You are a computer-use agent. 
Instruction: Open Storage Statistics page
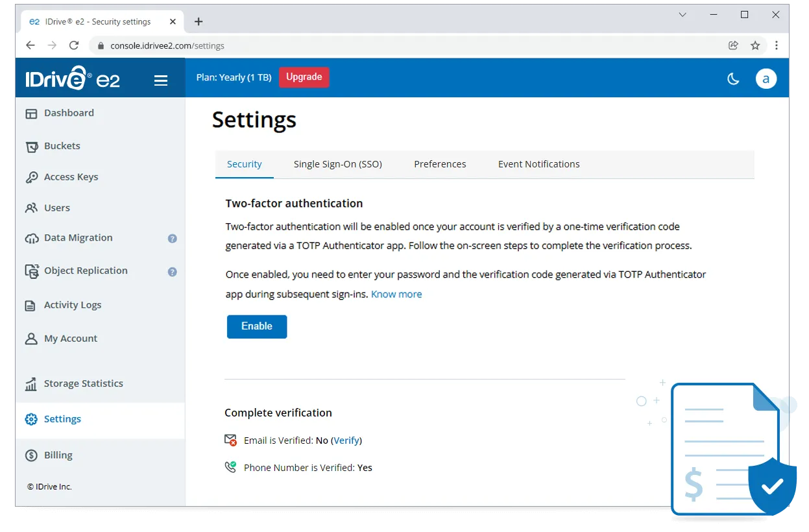coord(83,383)
